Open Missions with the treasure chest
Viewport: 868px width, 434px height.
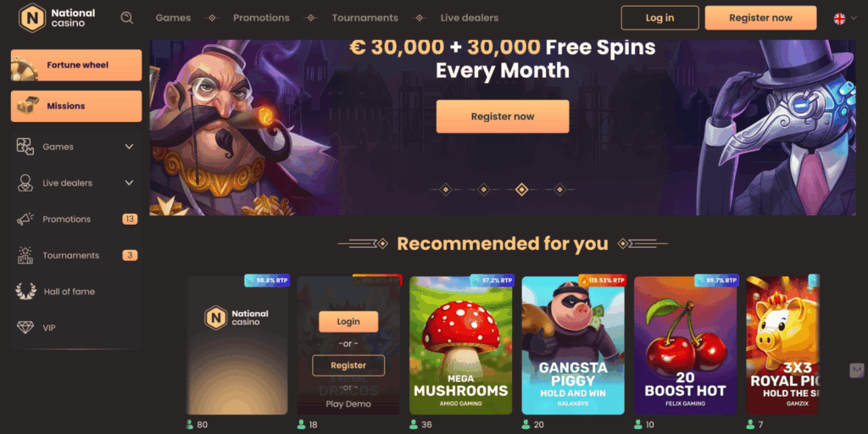tap(76, 106)
